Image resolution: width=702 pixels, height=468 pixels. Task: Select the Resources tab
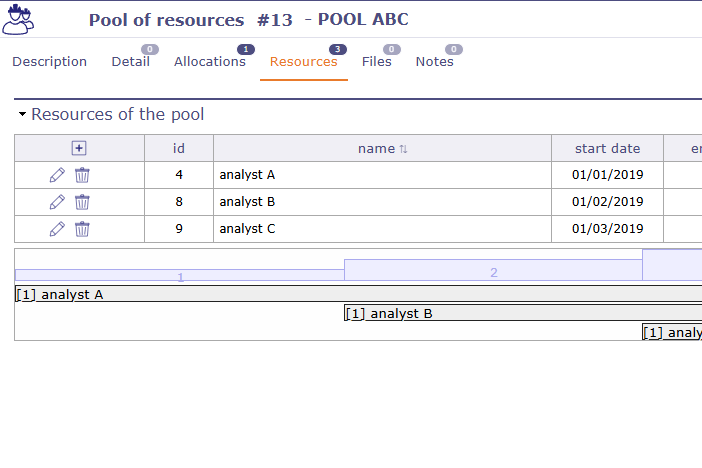coord(303,62)
